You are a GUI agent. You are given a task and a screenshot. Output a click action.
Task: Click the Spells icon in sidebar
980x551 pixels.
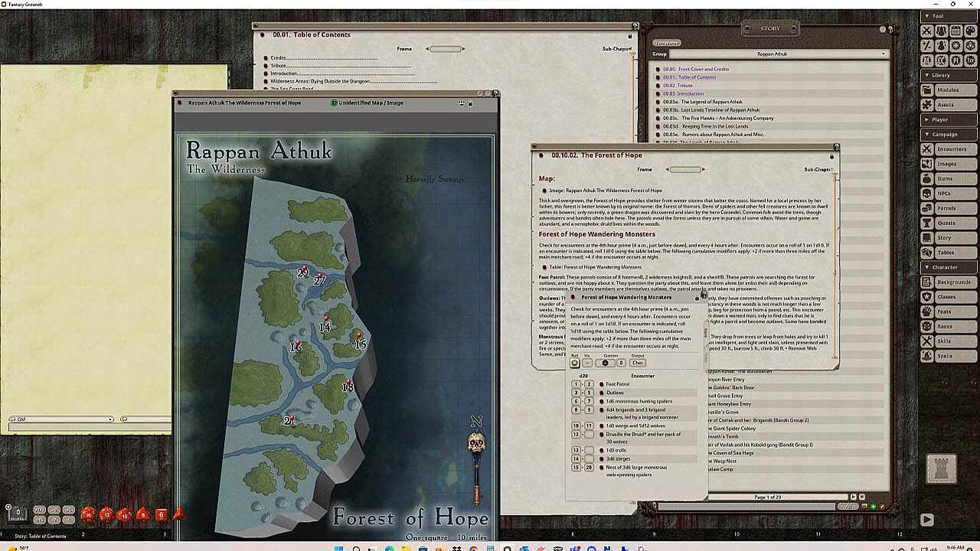[x=927, y=356]
